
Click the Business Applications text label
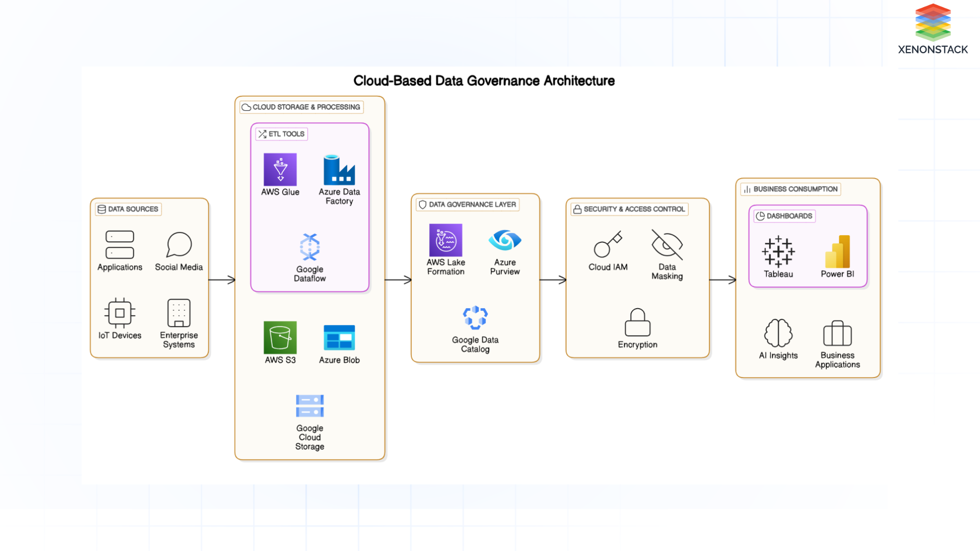[837, 360]
